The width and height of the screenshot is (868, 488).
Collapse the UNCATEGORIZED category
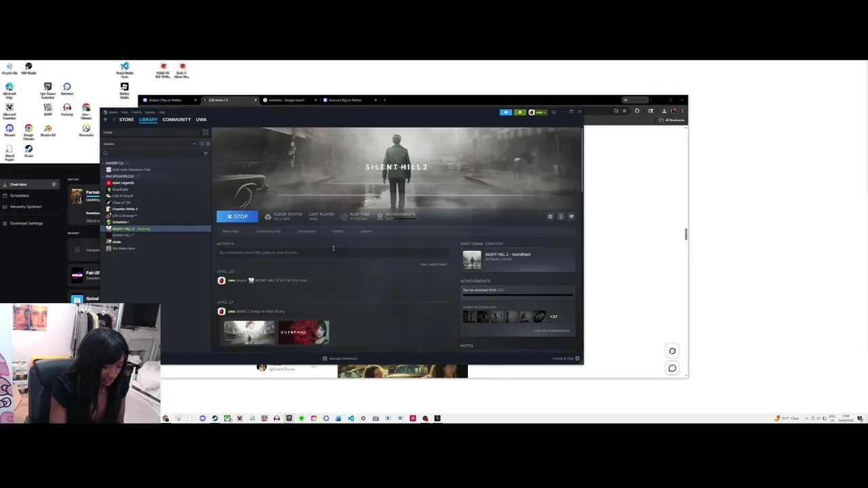[103, 176]
